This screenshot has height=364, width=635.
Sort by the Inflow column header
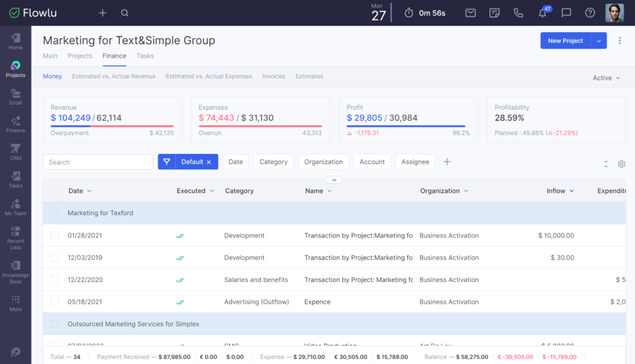[x=560, y=191]
